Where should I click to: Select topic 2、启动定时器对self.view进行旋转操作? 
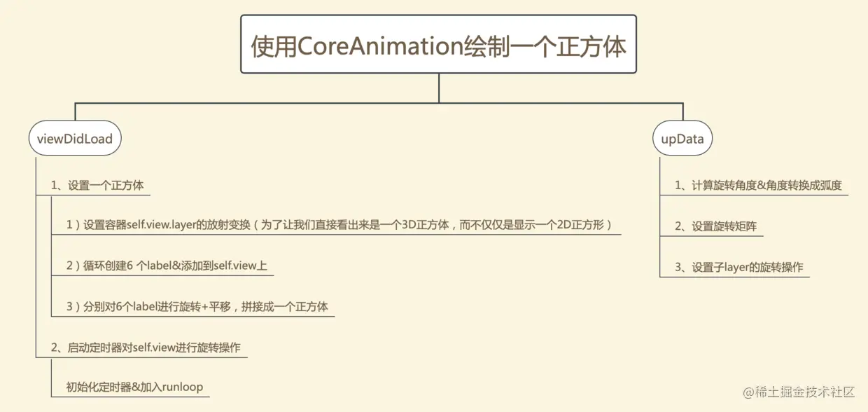(146, 348)
